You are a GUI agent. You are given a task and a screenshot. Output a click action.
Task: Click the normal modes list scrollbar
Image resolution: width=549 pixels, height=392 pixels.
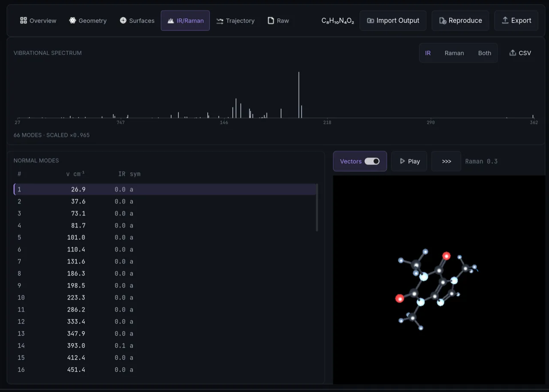click(317, 208)
